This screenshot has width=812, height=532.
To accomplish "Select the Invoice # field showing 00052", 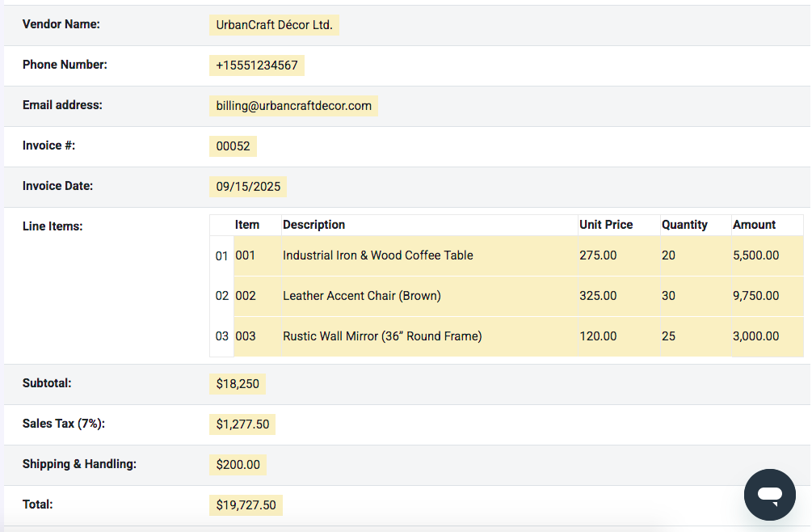I will tap(233, 146).
